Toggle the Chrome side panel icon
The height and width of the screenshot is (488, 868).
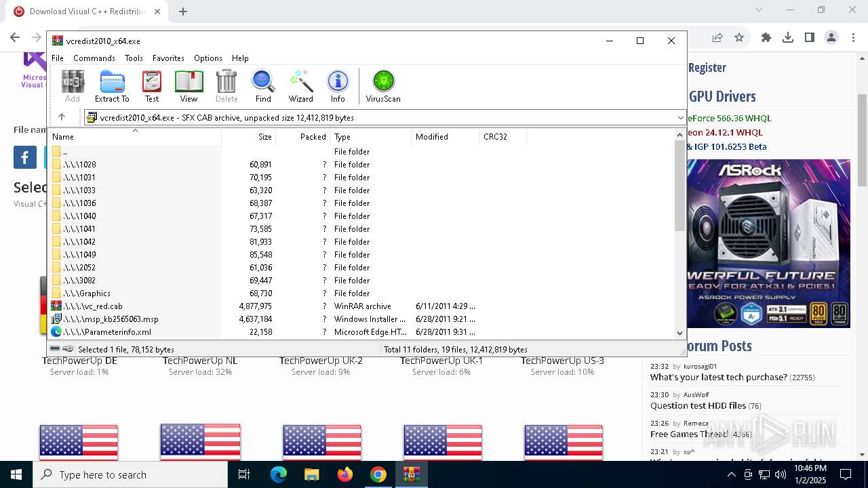click(810, 37)
